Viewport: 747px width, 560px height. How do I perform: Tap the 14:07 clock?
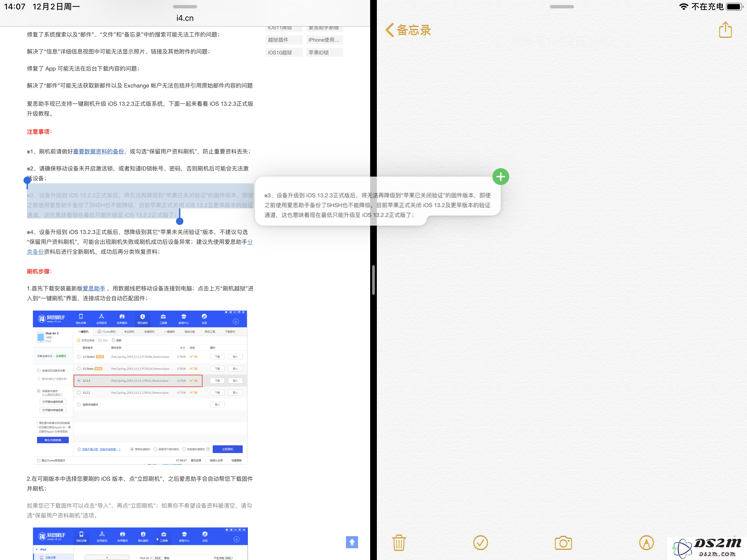pyautogui.click(x=14, y=7)
